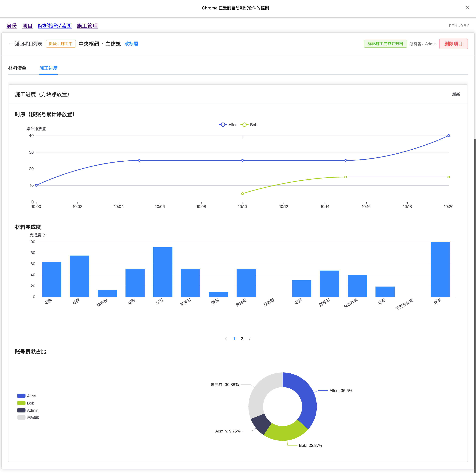Viewport: 476px width, 473px height.
Task: Click the 煤炭 completion bar
Action: [440, 269]
